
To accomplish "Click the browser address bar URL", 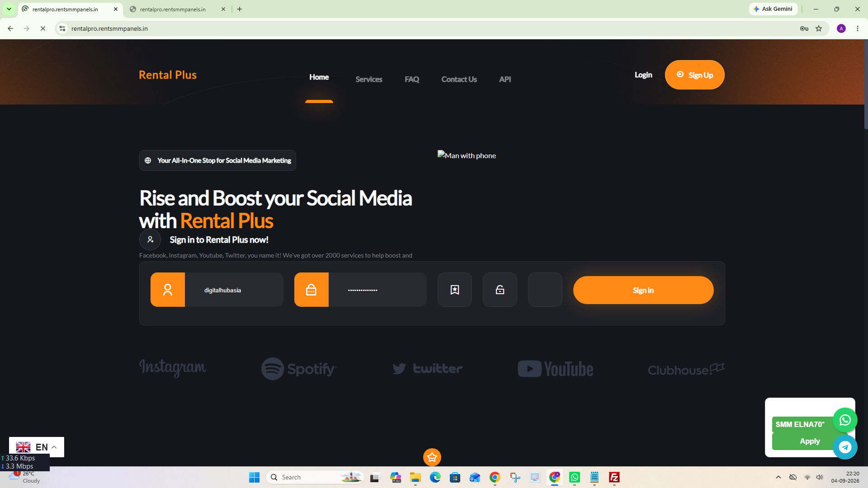I will pos(109,28).
